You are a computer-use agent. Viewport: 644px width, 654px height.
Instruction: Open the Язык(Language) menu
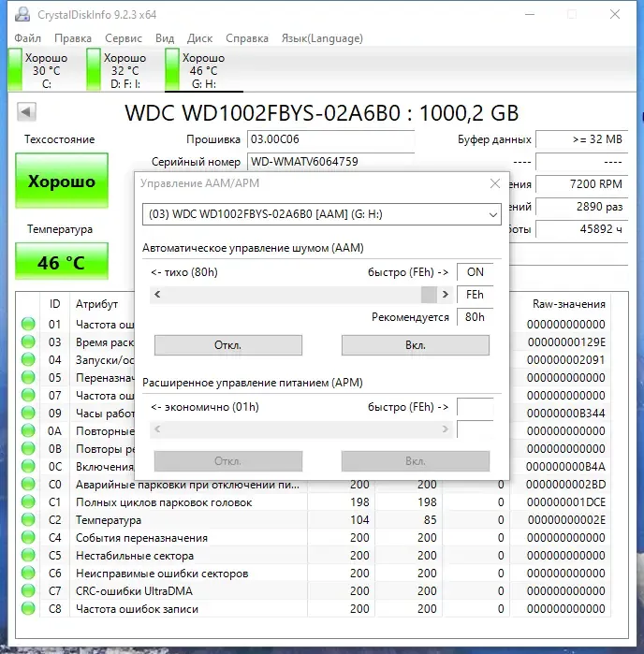(x=322, y=38)
